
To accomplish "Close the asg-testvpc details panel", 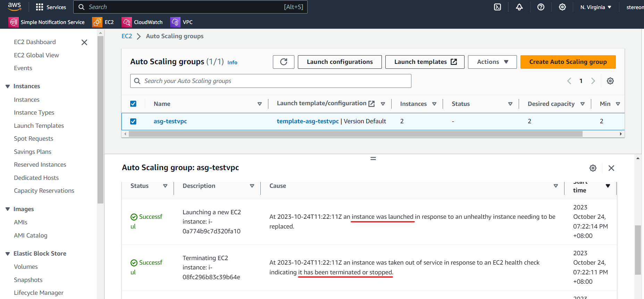I will pos(611,168).
